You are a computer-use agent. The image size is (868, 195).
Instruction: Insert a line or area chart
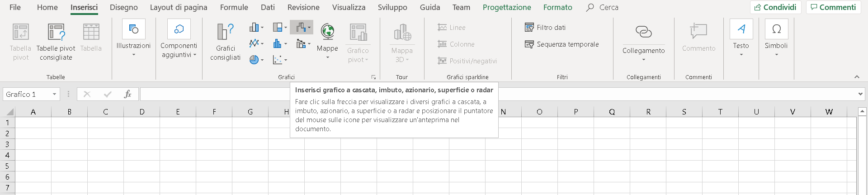click(256, 43)
